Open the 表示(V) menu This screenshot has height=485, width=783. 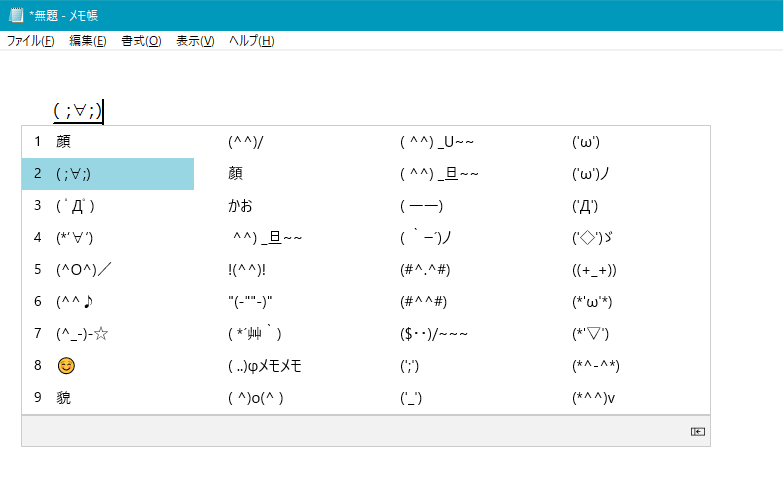click(x=195, y=41)
